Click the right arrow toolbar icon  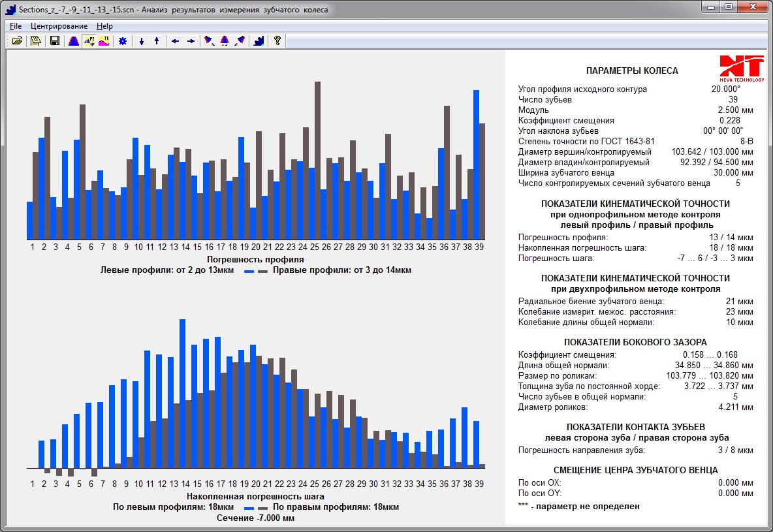(x=191, y=41)
